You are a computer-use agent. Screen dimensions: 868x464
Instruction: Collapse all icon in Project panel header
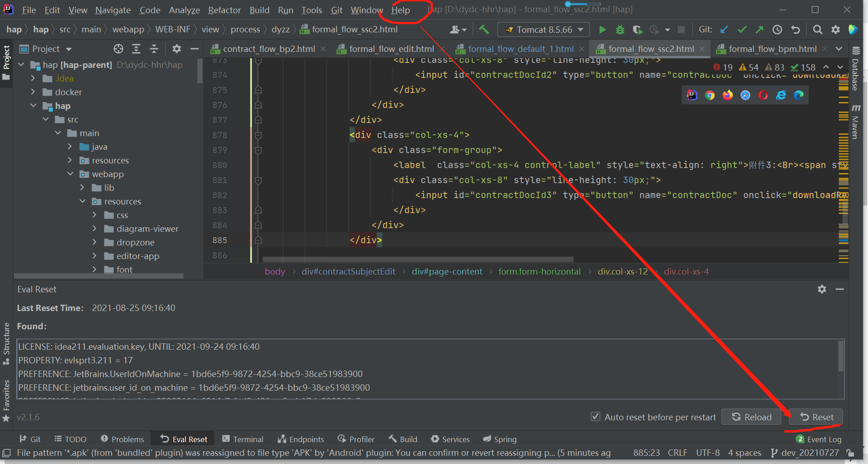(154, 49)
